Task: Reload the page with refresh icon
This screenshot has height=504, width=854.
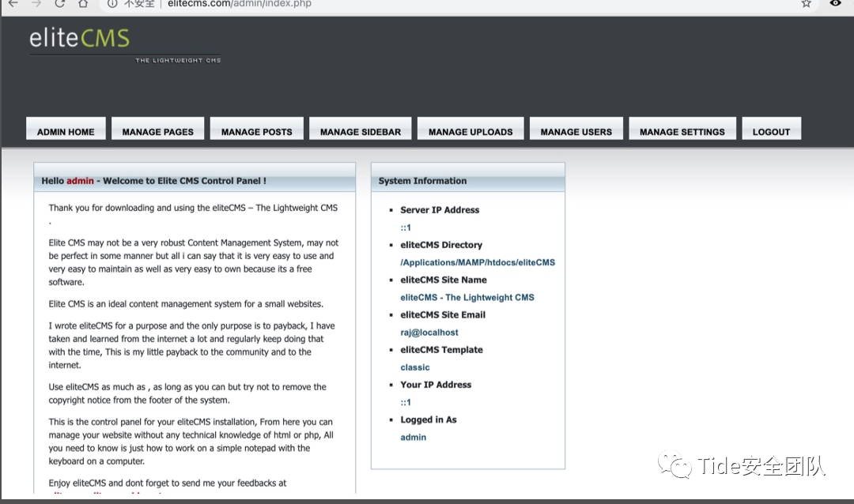Action: coord(60,3)
